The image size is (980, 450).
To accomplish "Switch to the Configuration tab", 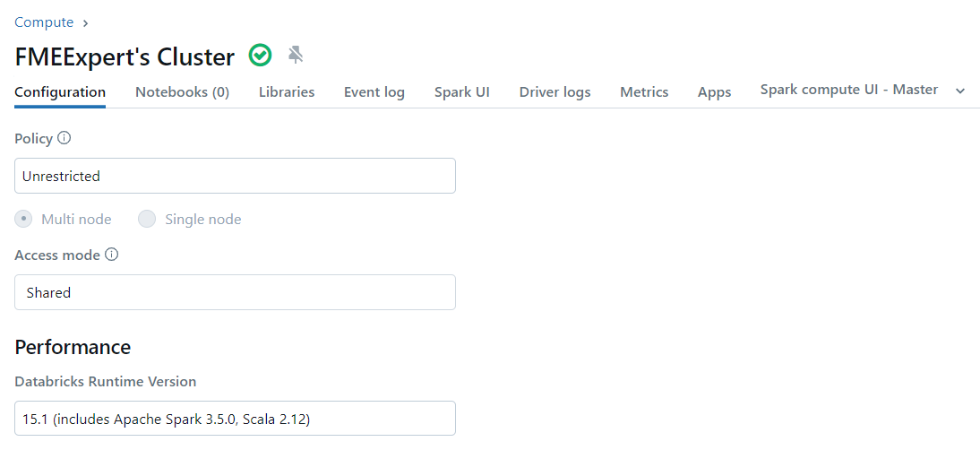I will click(60, 92).
